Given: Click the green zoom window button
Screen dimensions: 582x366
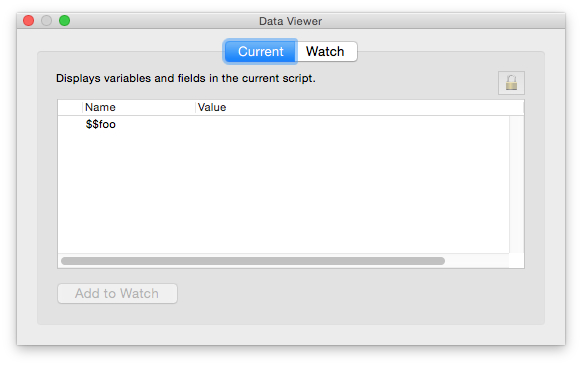Looking at the screenshot, I should click(x=65, y=20).
